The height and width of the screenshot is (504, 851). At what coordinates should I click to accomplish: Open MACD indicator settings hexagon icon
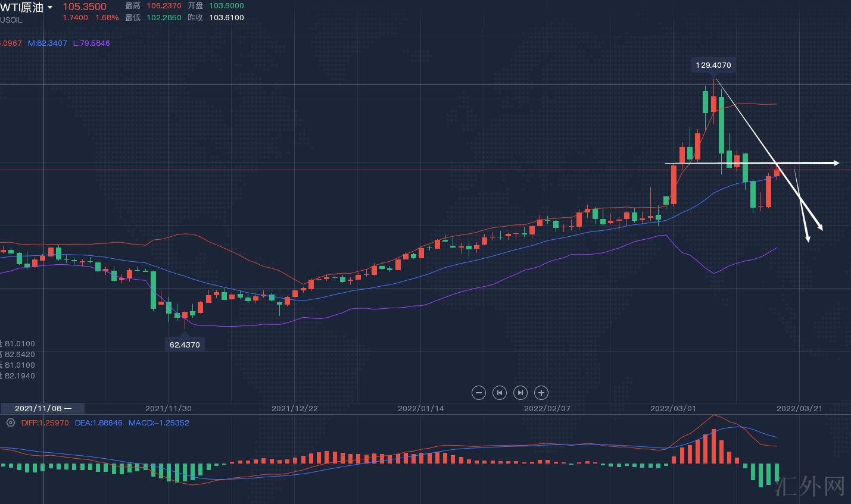10,422
